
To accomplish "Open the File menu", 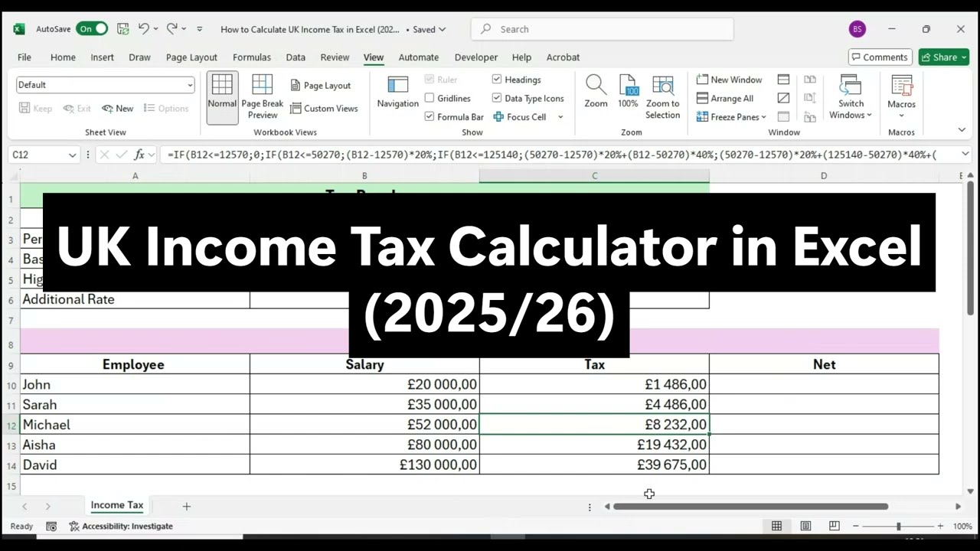I will pos(24,57).
